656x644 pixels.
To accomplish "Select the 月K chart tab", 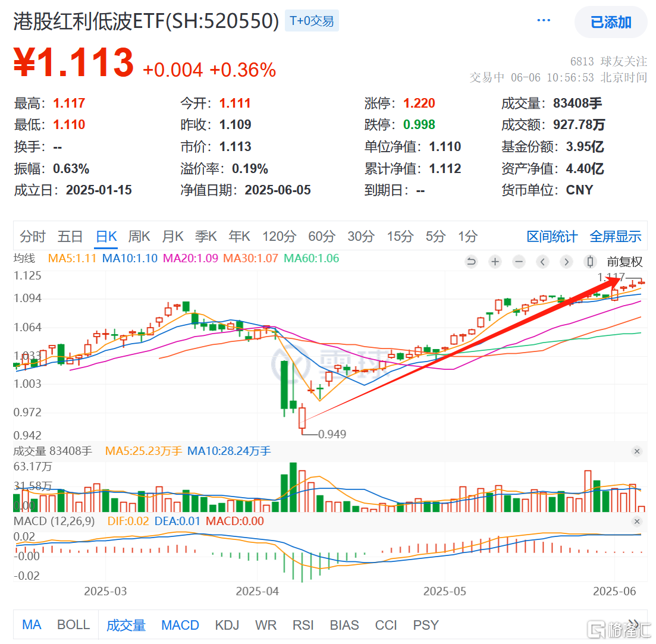I will tap(173, 236).
